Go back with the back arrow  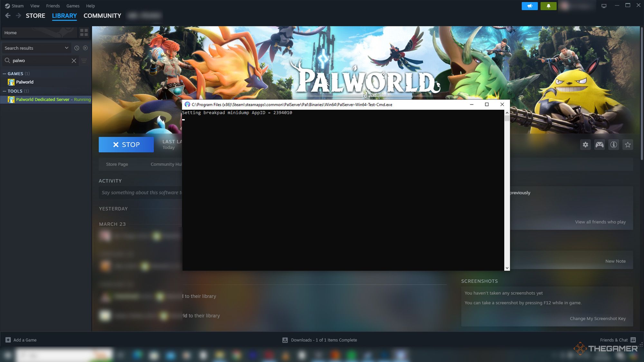coord(8,15)
